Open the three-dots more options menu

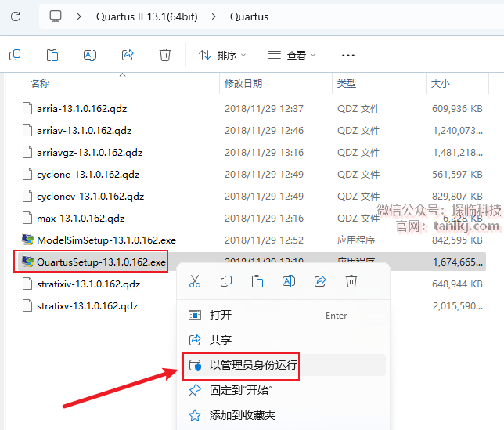click(348, 56)
